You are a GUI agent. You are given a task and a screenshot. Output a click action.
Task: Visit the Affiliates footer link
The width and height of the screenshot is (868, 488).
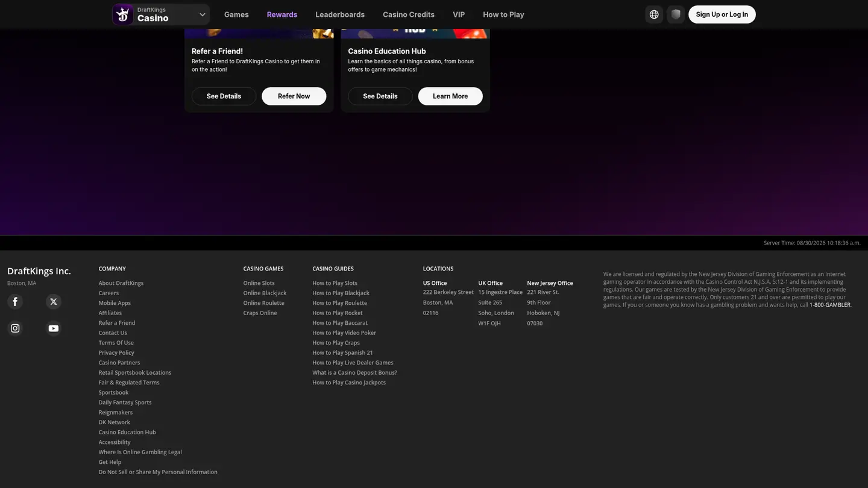(110, 313)
